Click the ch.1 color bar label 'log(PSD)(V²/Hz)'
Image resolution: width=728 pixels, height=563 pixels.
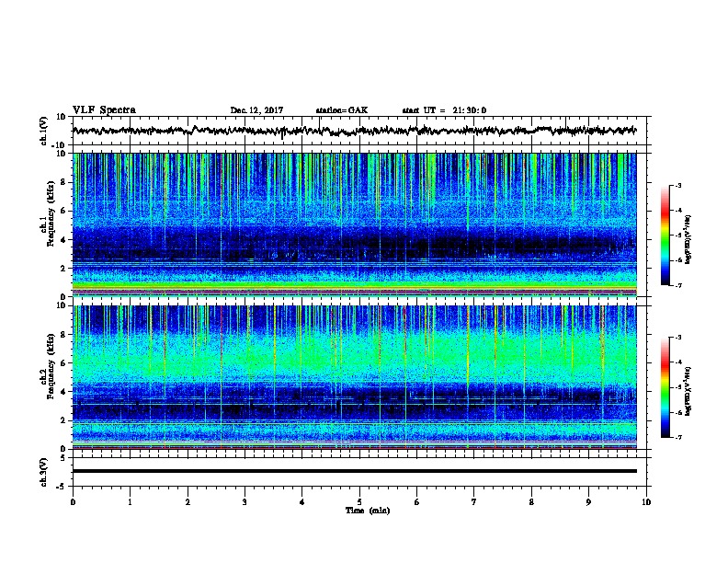coord(688,240)
